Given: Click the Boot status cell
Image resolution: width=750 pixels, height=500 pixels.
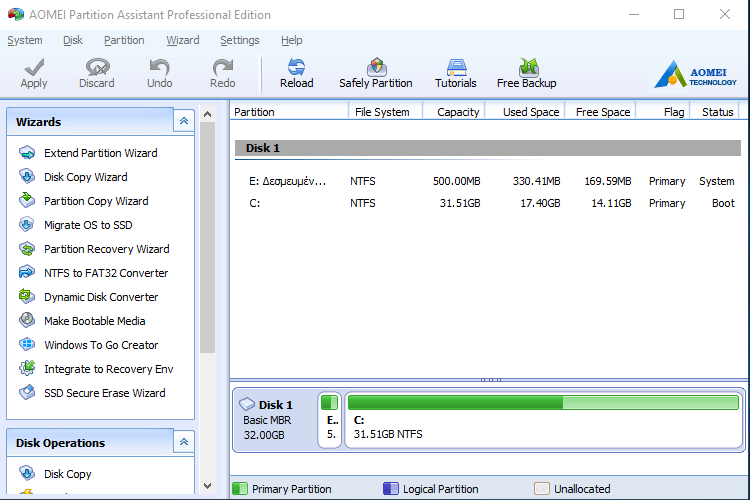Looking at the screenshot, I should [723, 203].
